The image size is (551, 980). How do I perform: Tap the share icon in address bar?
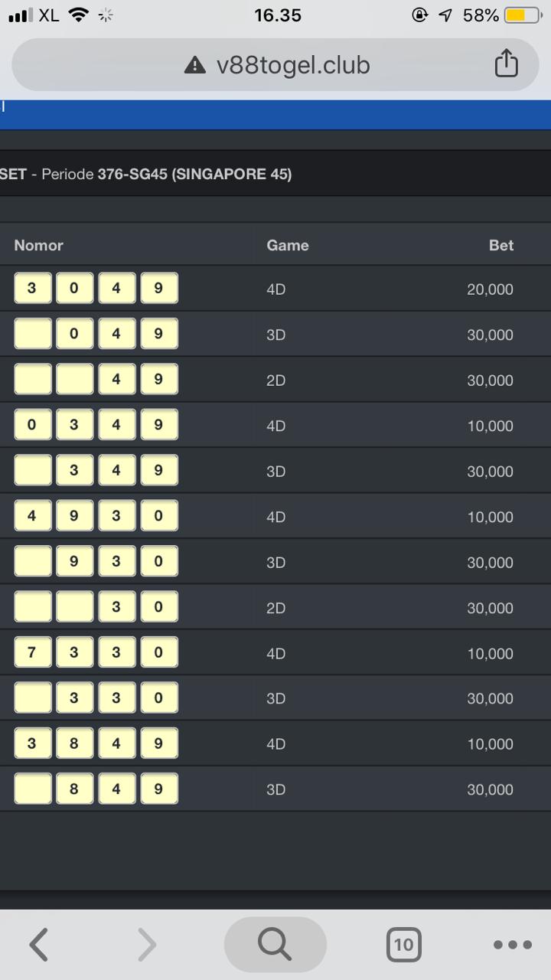pyautogui.click(x=506, y=64)
